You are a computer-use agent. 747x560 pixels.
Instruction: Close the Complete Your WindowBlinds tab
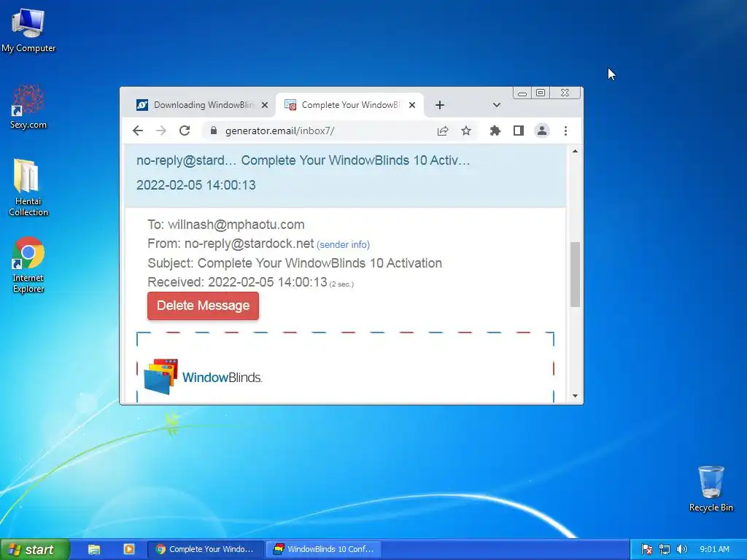(x=412, y=105)
